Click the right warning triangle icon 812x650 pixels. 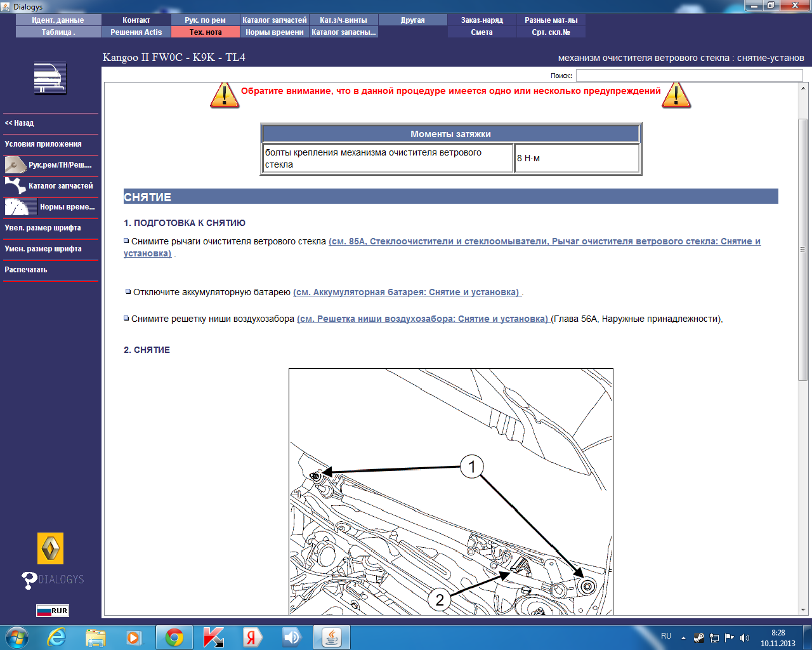tap(676, 95)
